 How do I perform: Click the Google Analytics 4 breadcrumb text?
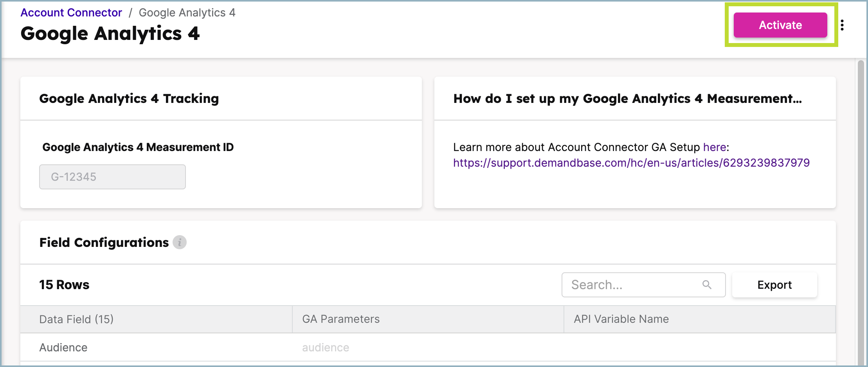point(187,13)
